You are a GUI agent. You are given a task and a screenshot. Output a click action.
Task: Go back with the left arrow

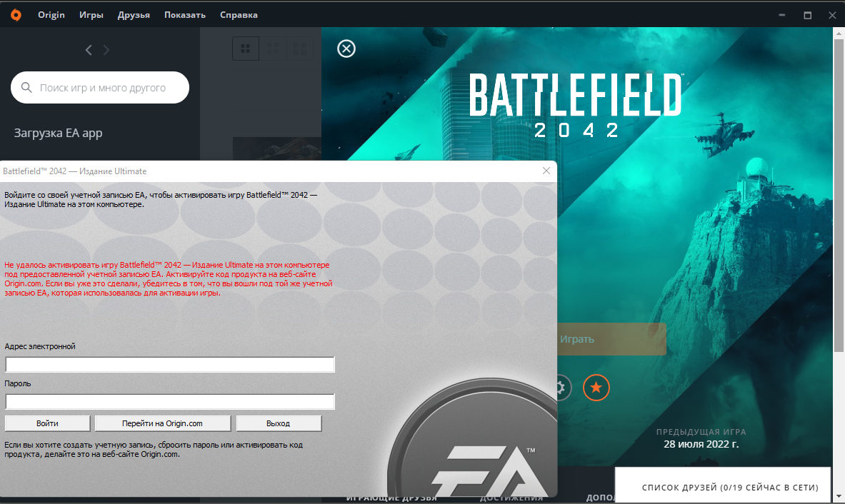pyautogui.click(x=89, y=50)
